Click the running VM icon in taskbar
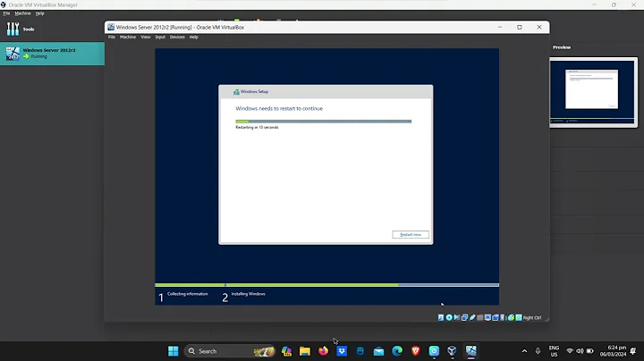This screenshot has height=361, width=644. point(471,351)
